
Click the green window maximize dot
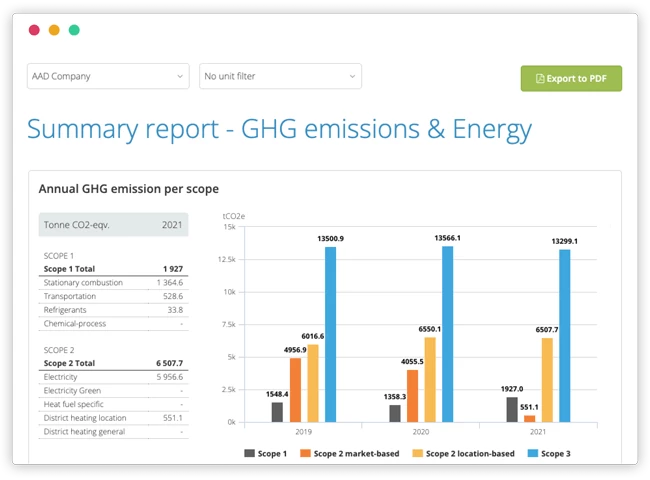pyautogui.click(x=74, y=30)
